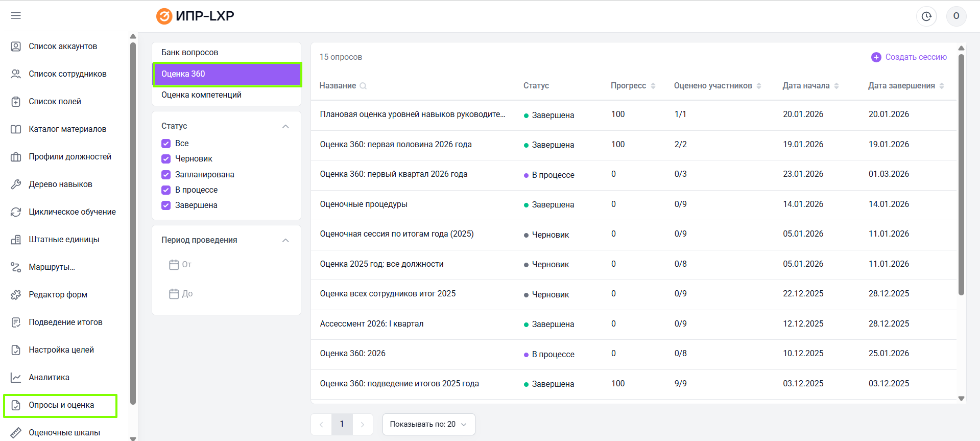Screen dimensions: 980x441
Task: Select Оценка компетенций tab
Action: tap(201, 95)
